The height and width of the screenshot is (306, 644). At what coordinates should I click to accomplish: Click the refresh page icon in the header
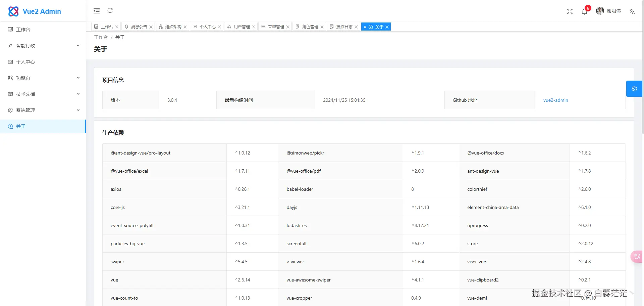click(110, 10)
